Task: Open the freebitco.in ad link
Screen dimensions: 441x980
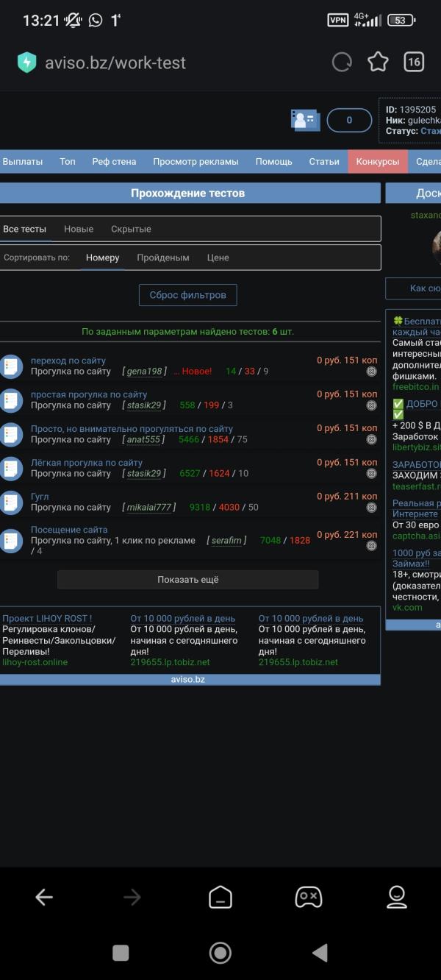Action: pos(416,386)
